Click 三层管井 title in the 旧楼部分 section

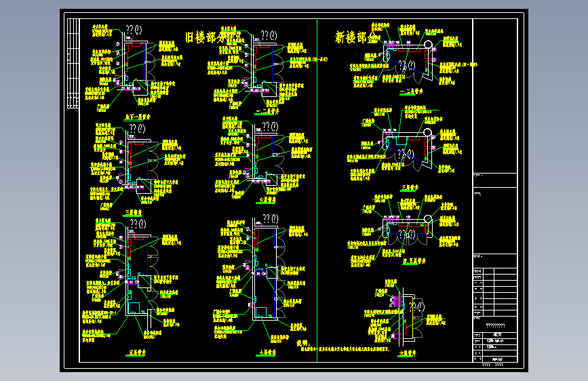[133, 213]
